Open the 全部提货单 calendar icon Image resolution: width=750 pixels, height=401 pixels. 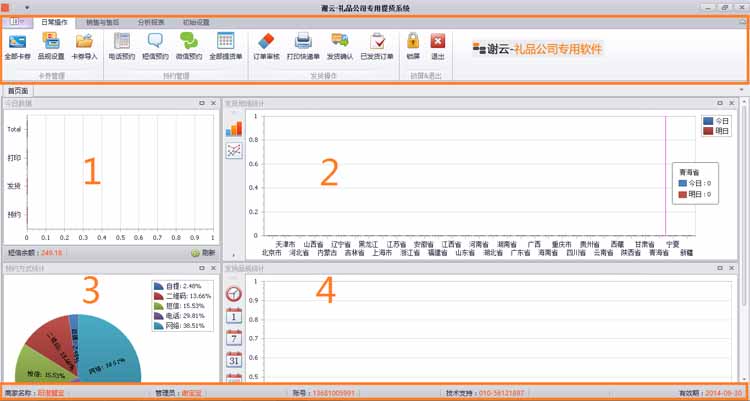click(225, 47)
